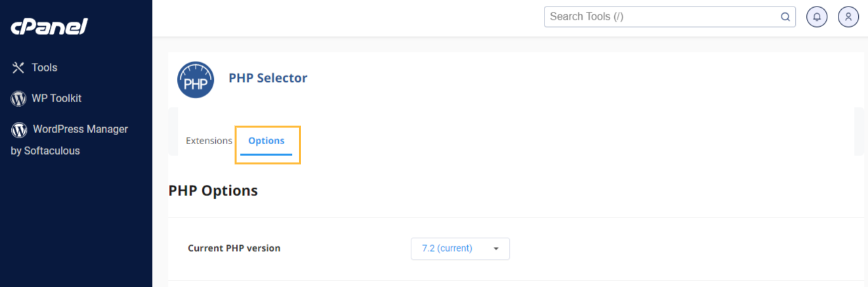Screen dimensions: 868x287
Task: Click the PHP version dropdown caret arrow
Action: [496, 249]
